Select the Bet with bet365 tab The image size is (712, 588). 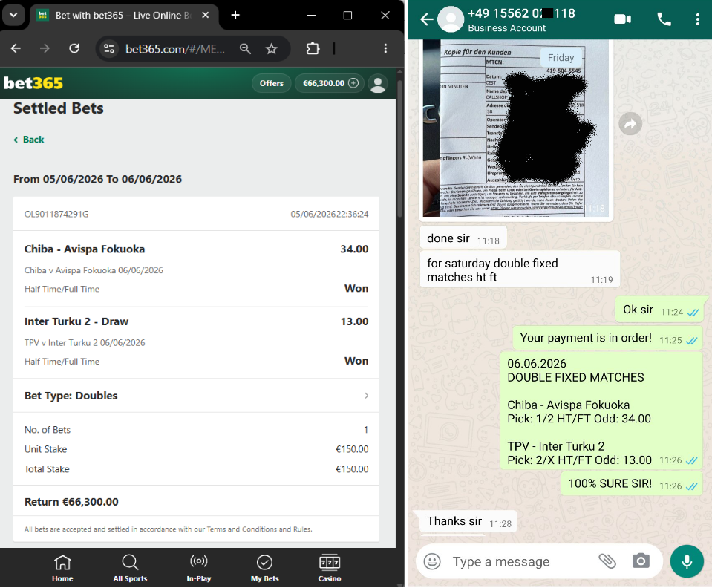(124, 16)
